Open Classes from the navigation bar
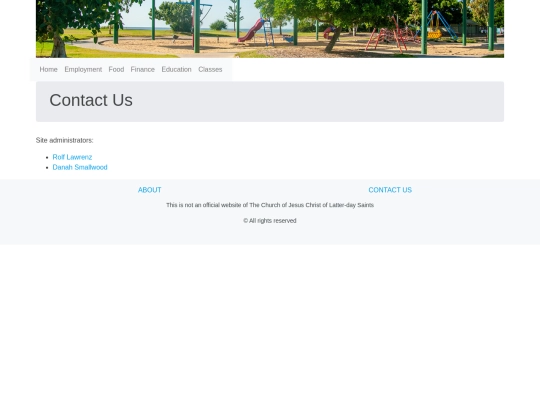 [210, 70]
